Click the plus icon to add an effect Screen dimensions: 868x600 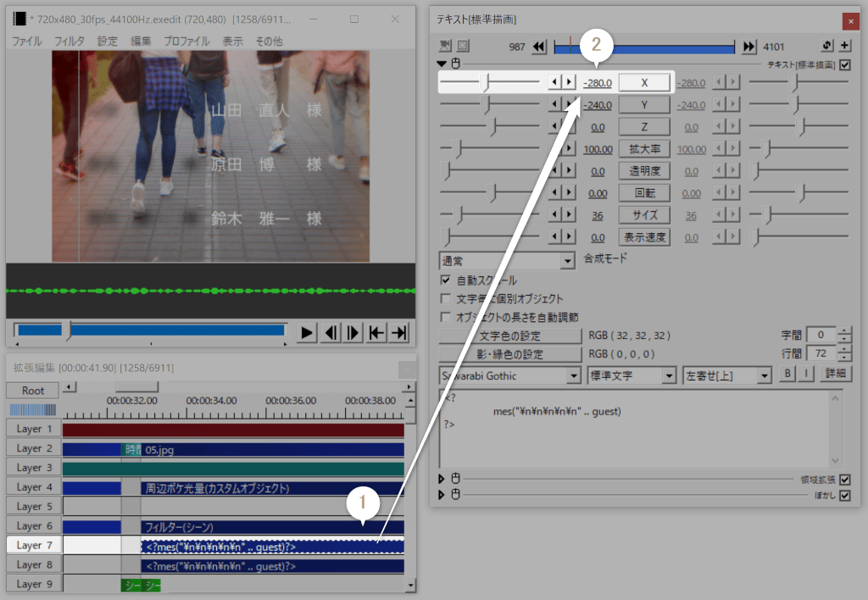tap(845, 46)
